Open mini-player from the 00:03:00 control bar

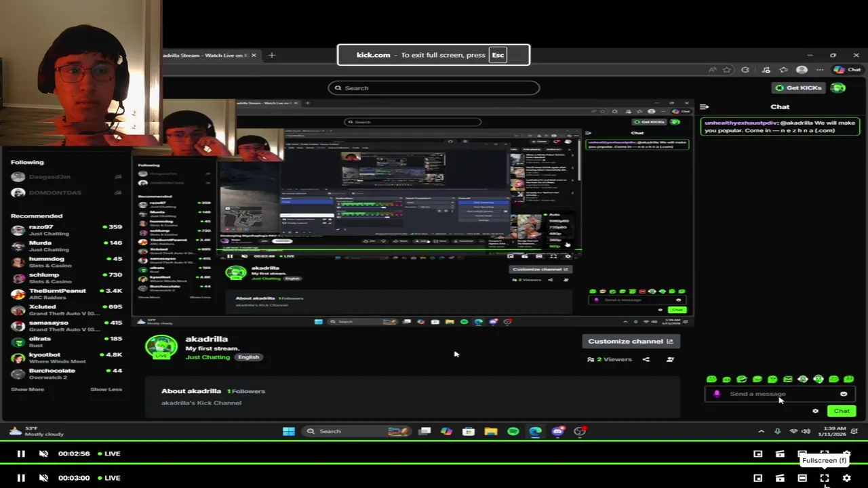click(758, 478)
